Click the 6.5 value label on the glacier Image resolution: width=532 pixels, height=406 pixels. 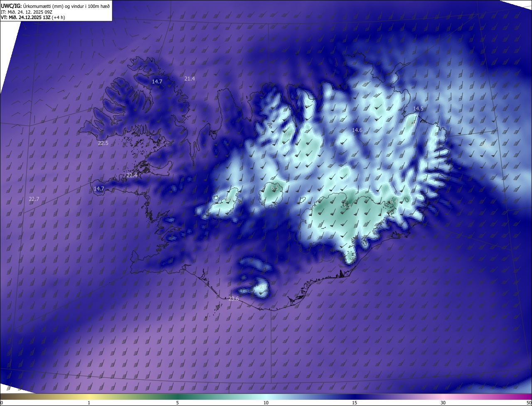click(x=275, y=188)
